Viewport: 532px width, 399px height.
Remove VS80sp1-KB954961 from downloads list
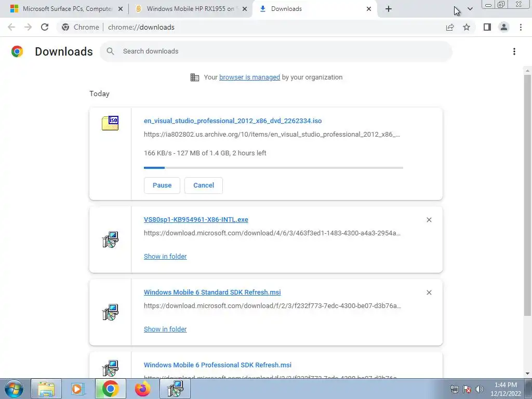(429, 220)
